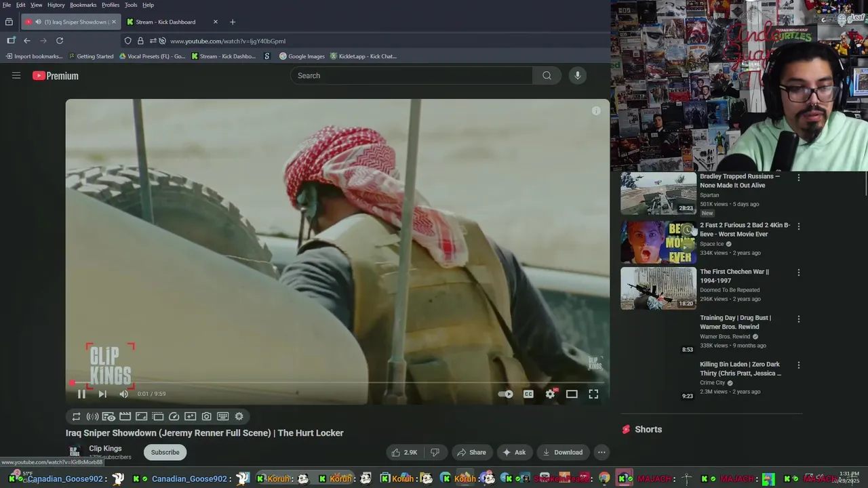
Task: Click the video progress bar
Action: tap(337, 383)
